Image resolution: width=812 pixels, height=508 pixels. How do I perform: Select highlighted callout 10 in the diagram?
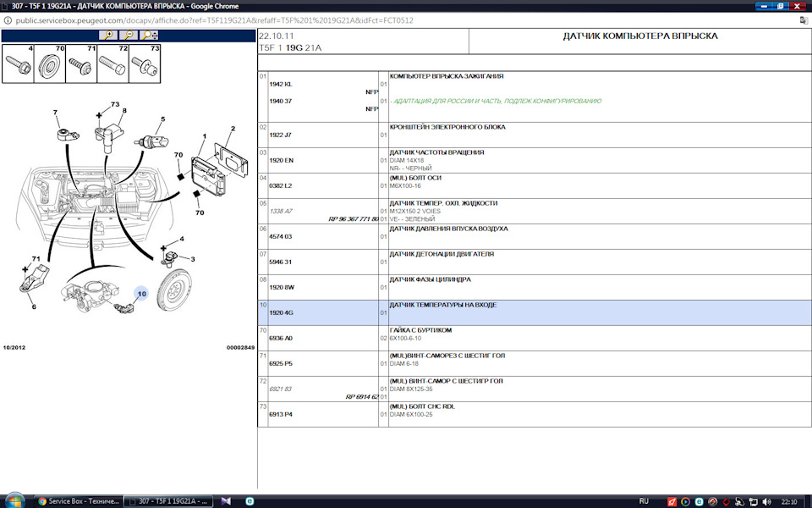tap(141, 294)
